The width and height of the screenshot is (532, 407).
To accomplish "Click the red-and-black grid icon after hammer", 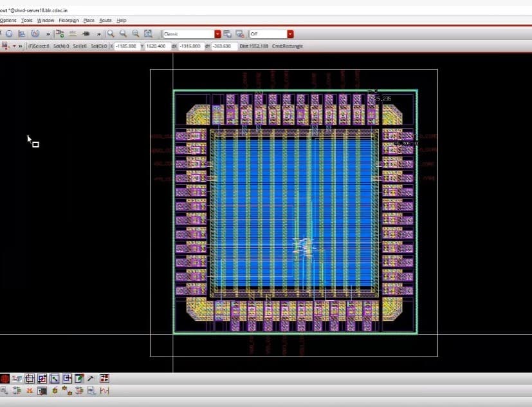I will 104,379.
